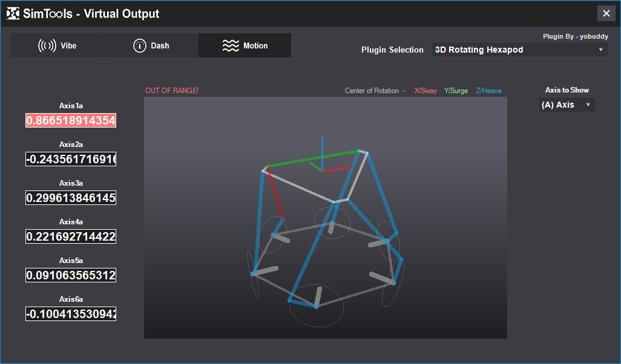The image size is (621, 364).
Task: Click the OUT OF RANGE! warning text
Action: (x=172, y=91)
